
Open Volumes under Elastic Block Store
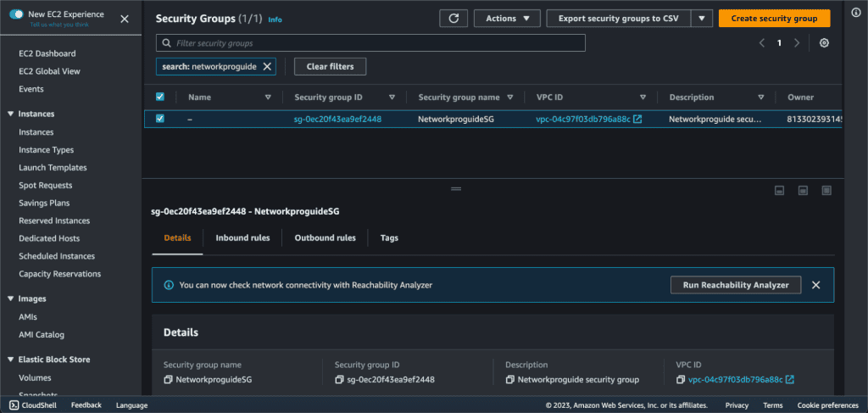pos(35,378)
